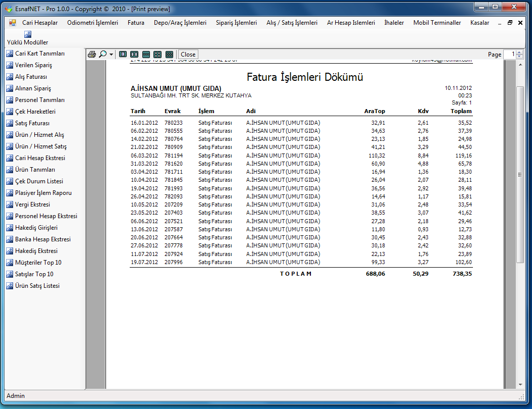Increase page number with up spinner

coord(519,53)
